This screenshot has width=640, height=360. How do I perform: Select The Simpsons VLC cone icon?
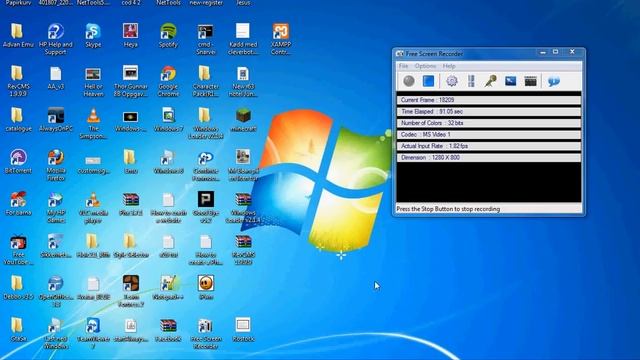point(93,124)
